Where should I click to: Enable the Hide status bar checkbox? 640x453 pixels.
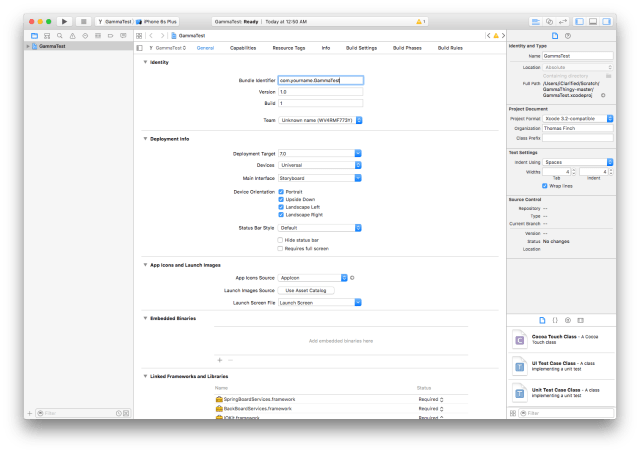pos(281,240)
